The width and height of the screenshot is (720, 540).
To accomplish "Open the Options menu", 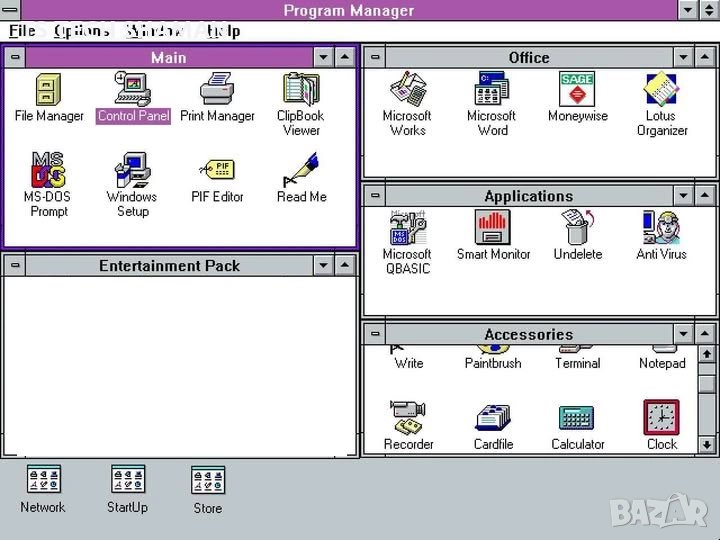I will pos(81,31).
